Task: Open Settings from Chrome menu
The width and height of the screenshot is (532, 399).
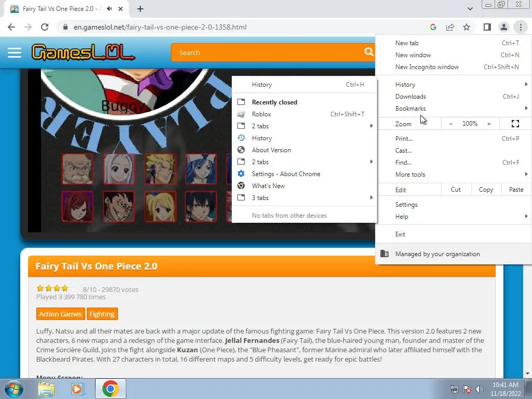Action: point(454,205)
